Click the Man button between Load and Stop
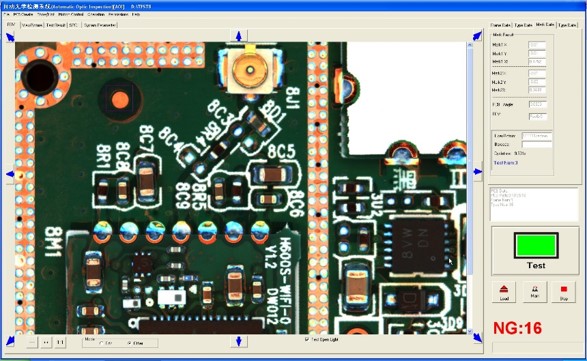The image size is (587, 361). click(x=534, y=292)
